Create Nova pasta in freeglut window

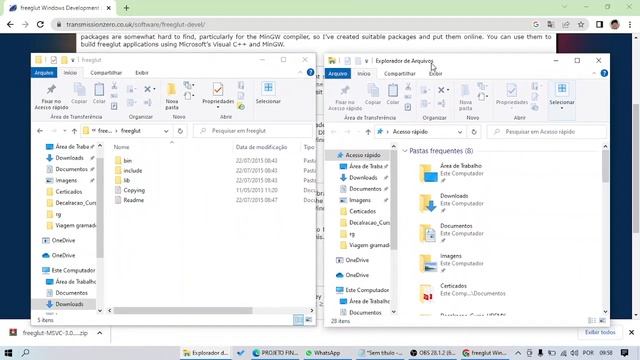pyautogui.click(x=172, y=97)
